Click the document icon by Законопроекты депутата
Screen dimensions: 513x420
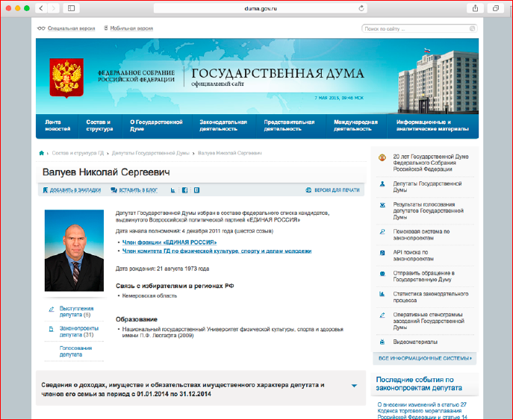[x=52, y=329]
